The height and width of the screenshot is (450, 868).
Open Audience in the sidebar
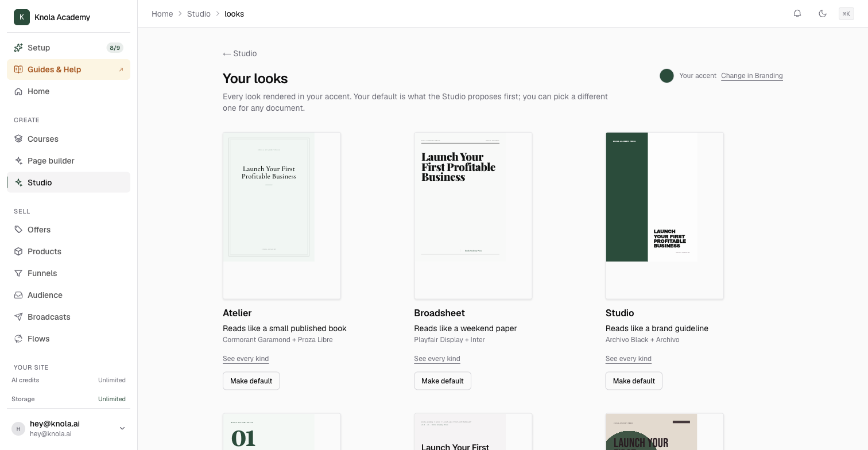coord(68,295)
